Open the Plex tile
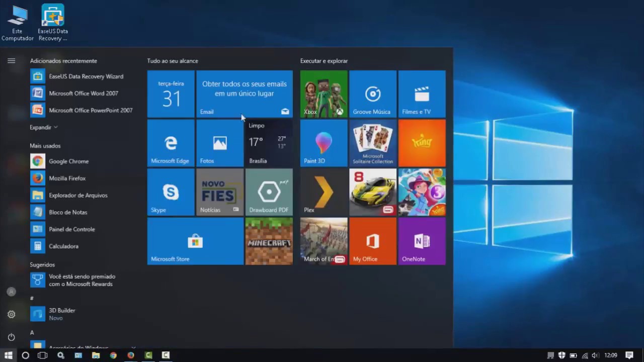The image size is (644, 362). click(x=324, y=192)
